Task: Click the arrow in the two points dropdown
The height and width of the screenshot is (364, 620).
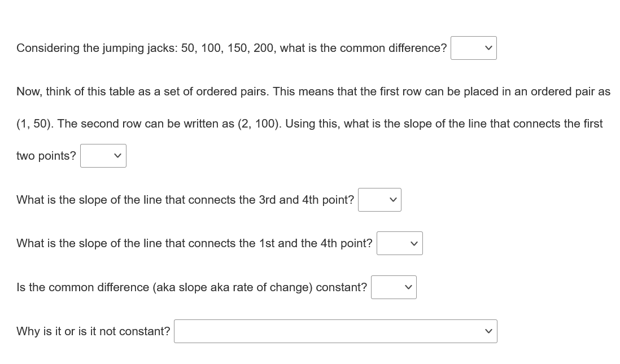Action: click(117, 156)
